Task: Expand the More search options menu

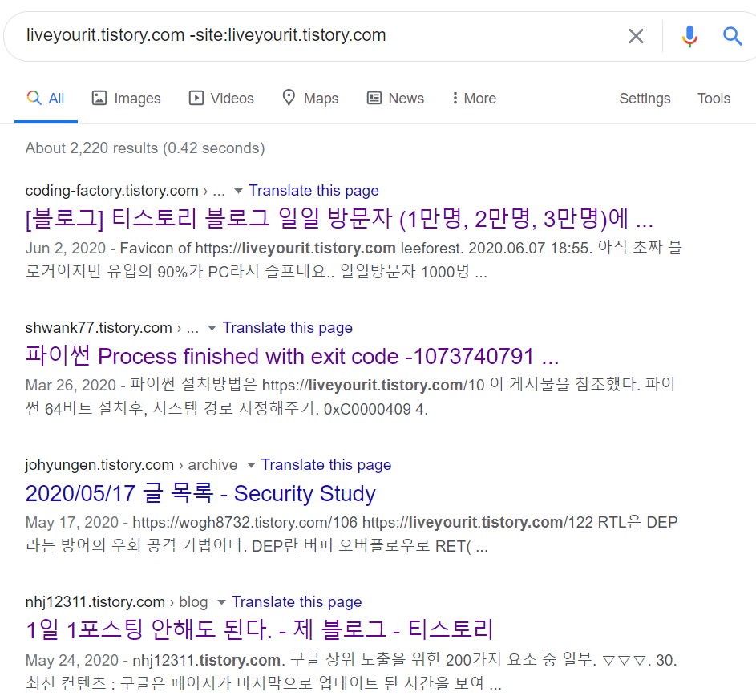Action: point(475,99)
